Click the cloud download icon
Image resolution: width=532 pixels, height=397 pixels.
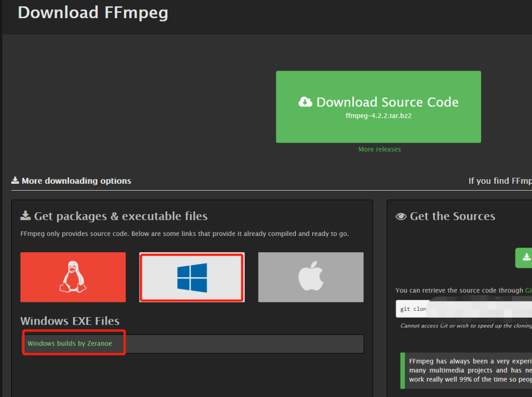305,102
